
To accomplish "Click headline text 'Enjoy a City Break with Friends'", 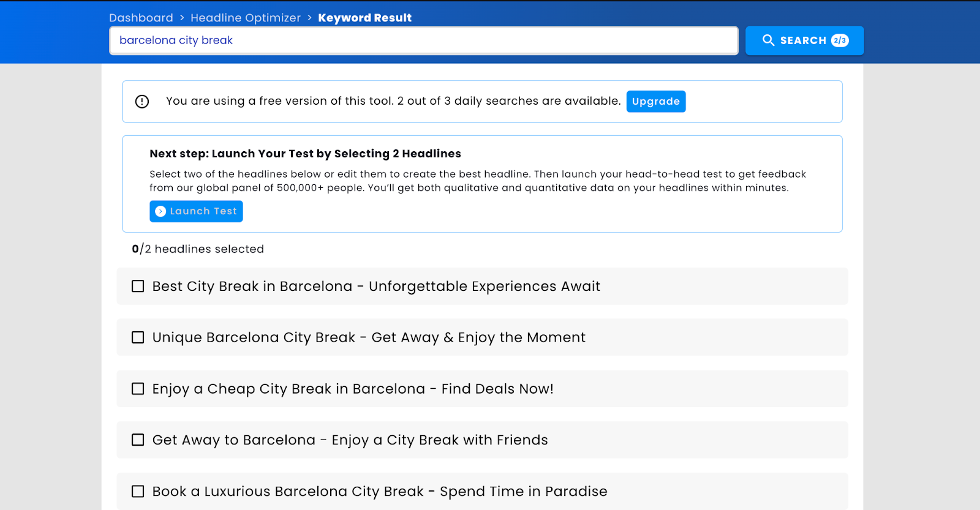I will click(x=440, y=440).
